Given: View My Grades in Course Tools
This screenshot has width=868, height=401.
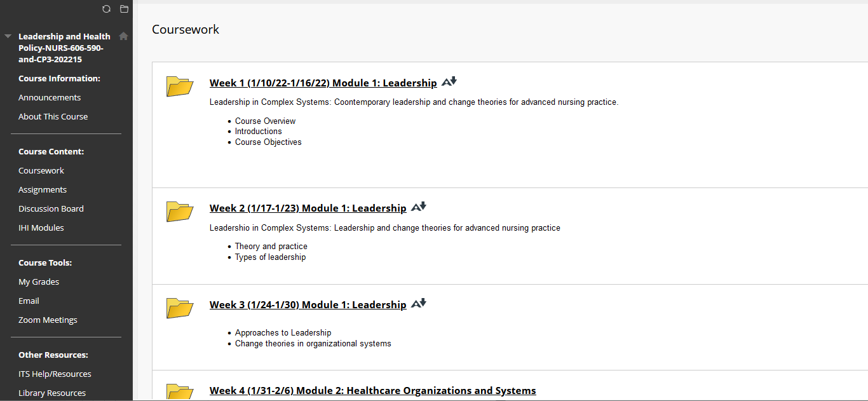Looking at the screenshot, I should (39, 282).
